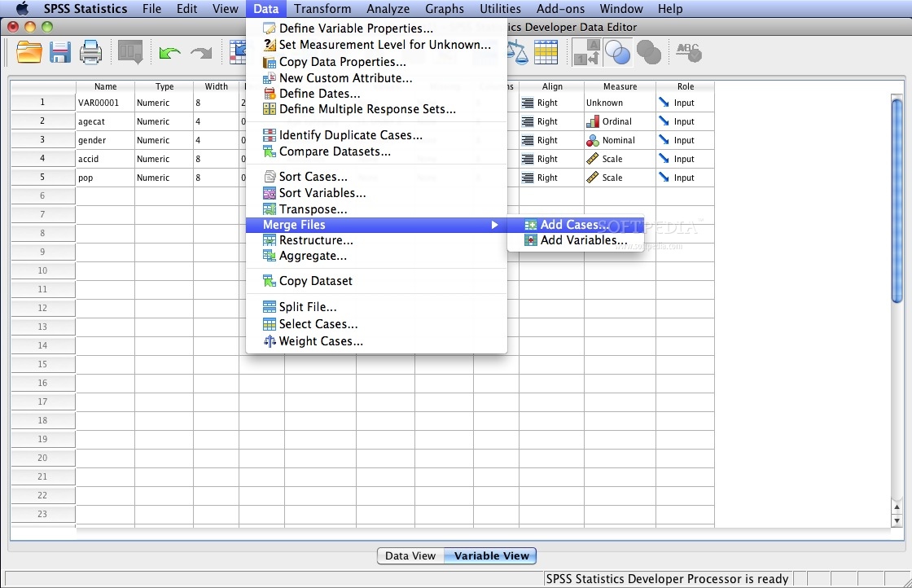Open the File menu

click(x=151, y=9)
